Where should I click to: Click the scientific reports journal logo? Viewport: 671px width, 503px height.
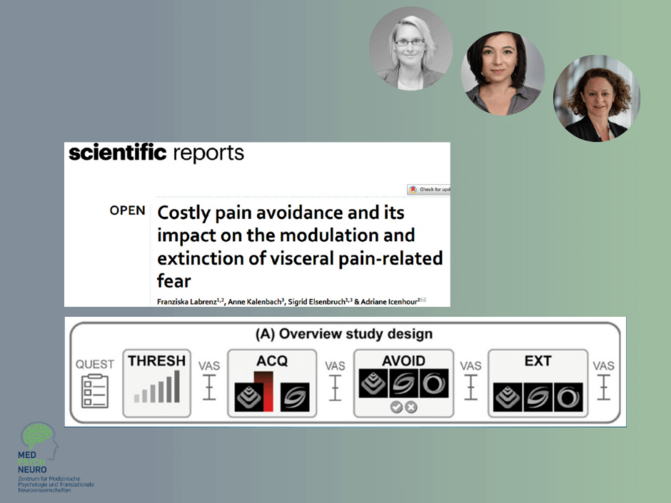(x=155, y=155)
